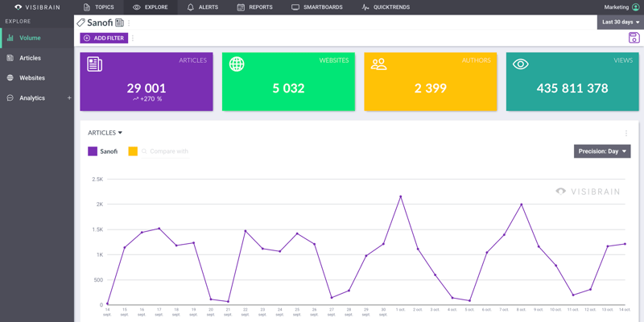644x322 pixels.
Task: Open the Sanofi topic notes icon
Action: (119, 23)
